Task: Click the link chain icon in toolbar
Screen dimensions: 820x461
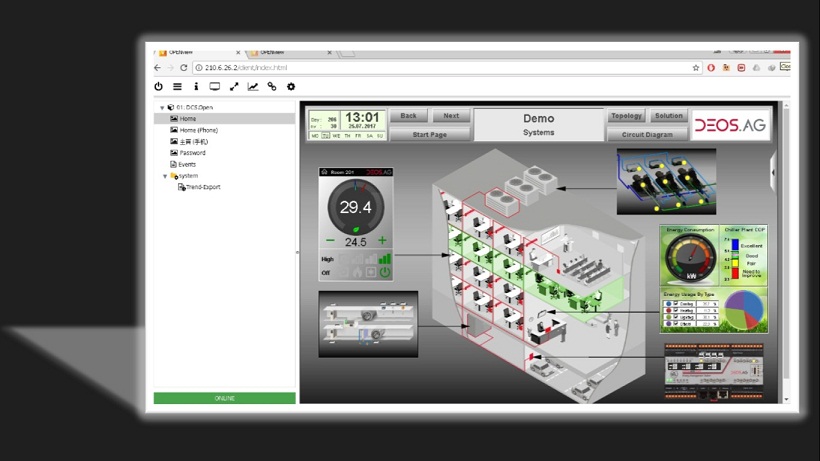Action: pos(272,87)
